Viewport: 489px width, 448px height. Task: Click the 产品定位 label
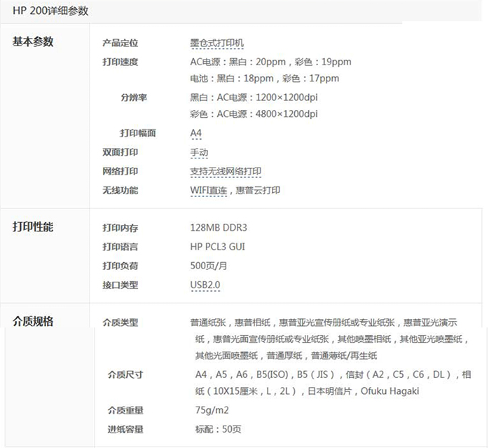[x=120, y=43]
